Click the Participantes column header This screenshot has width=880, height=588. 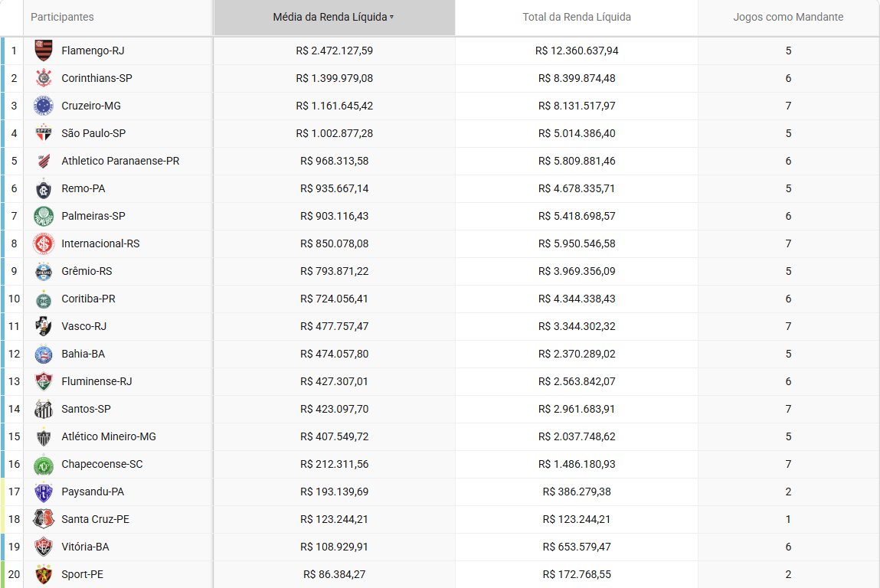pos(62,18)
